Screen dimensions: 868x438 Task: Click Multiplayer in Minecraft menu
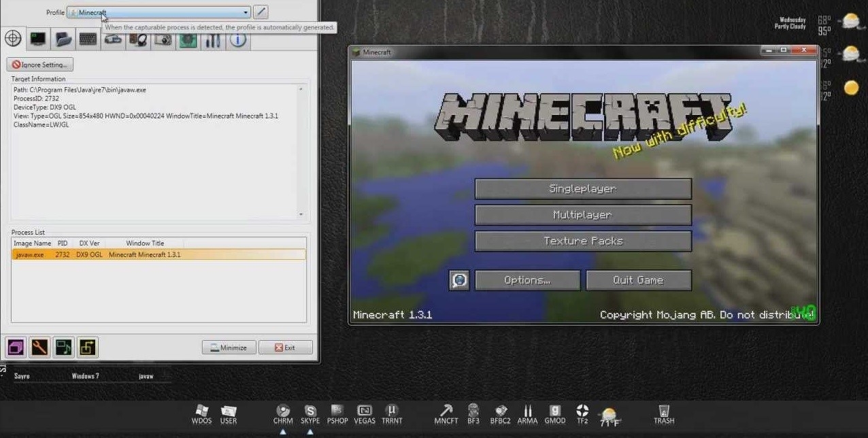pyautogui.click(x=583, y=215)
